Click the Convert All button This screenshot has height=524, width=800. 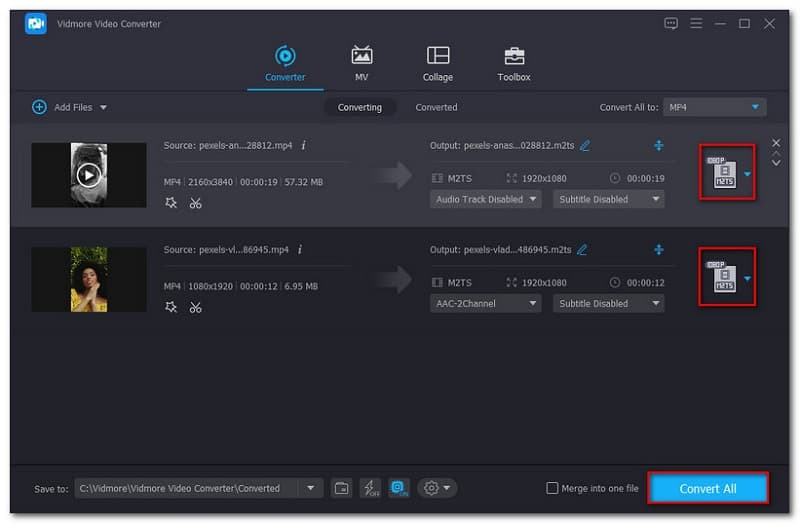click(x=708, y=488)
